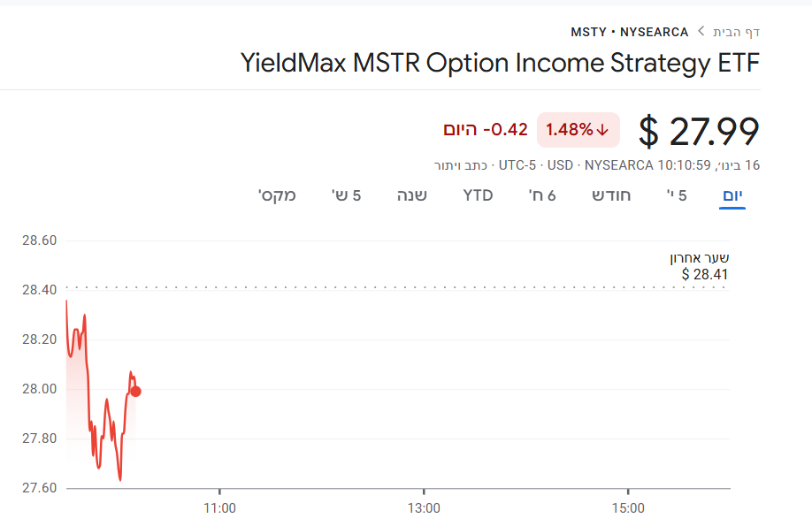The height and width of the screenshot is (526, 812).
Task: Select the שנה one-year tab
Action: (412, 195)
